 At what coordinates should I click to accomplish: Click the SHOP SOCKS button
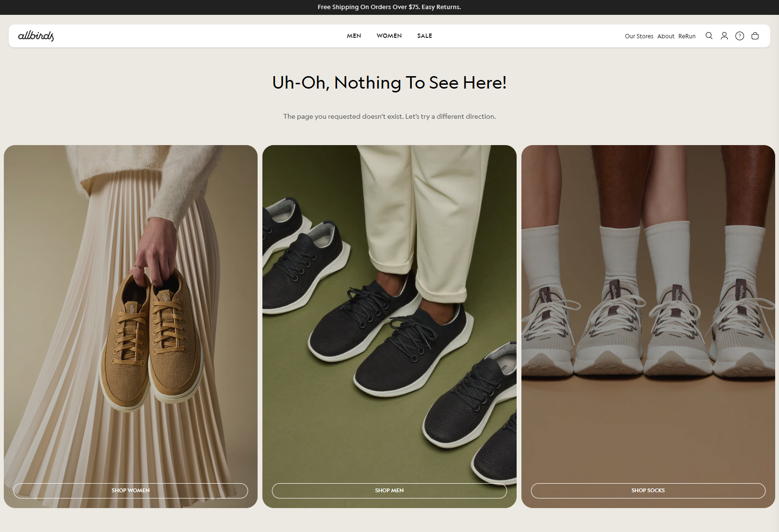(648, 490)
